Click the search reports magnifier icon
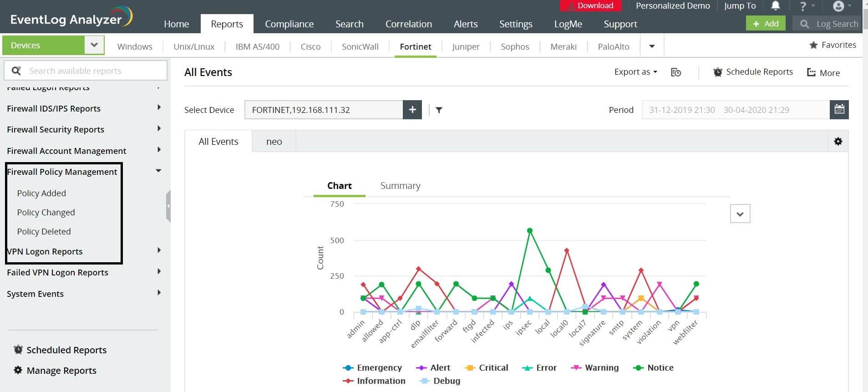The height and width of the screenshot is (392, 868). click(16, 71)
